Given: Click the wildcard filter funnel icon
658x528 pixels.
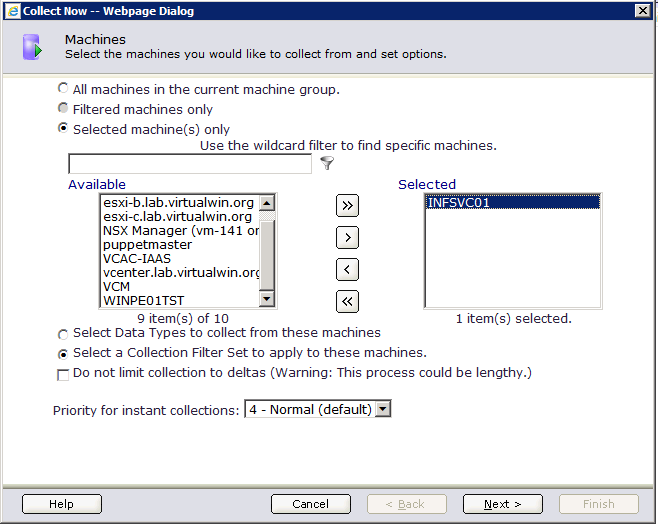Looking at the screenshot, I should pos(327,163).
